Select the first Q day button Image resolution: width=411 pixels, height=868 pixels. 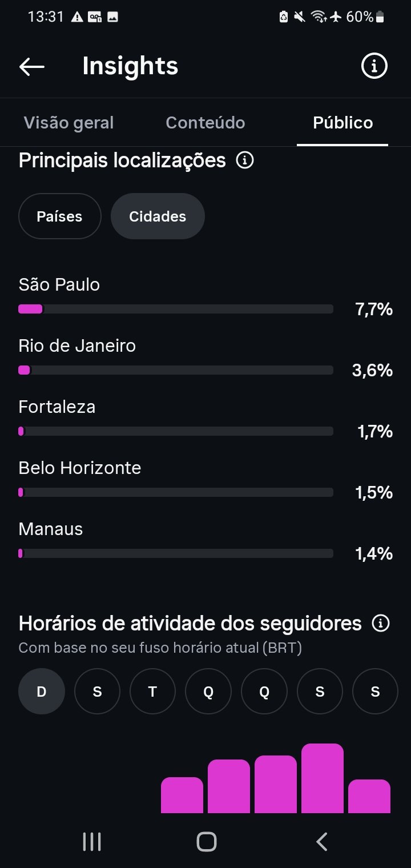(x=208, y=692)
